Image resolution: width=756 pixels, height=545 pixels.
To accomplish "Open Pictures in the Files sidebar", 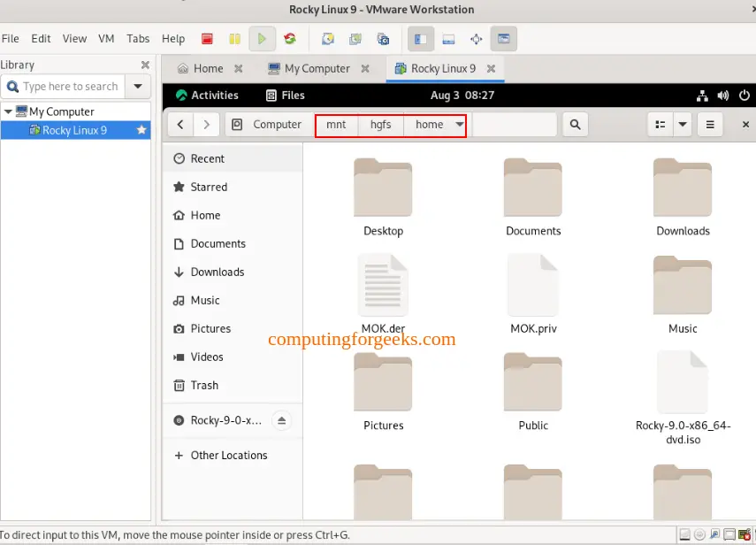I will 233,328.
